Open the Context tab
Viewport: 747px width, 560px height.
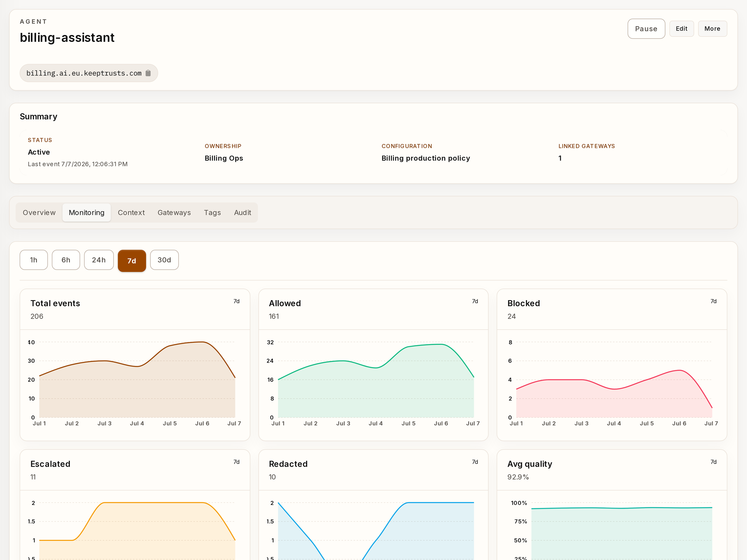pos(131,213)
